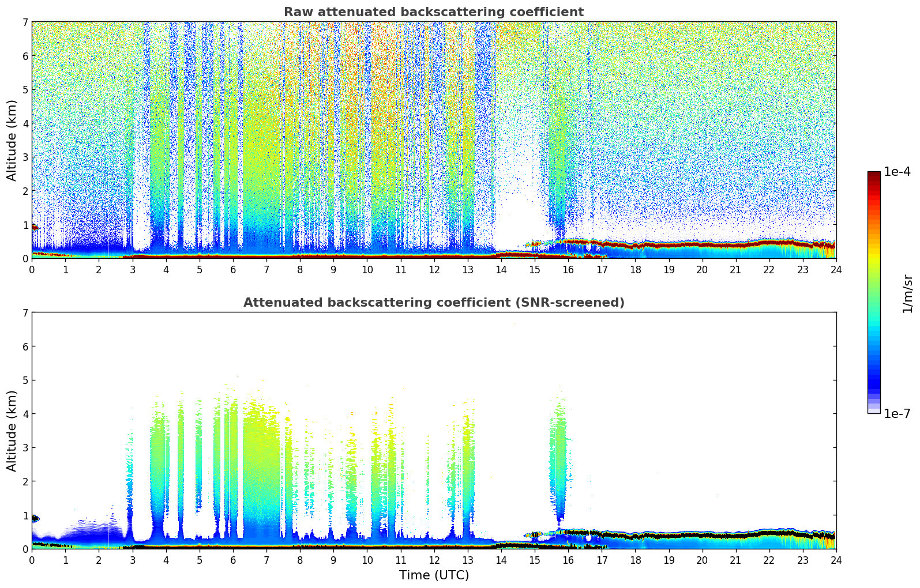Viewport: 920px width, 588px height.
Task: Click the colorbar's '1e-4' upper limit label
Action: (897, 172)
